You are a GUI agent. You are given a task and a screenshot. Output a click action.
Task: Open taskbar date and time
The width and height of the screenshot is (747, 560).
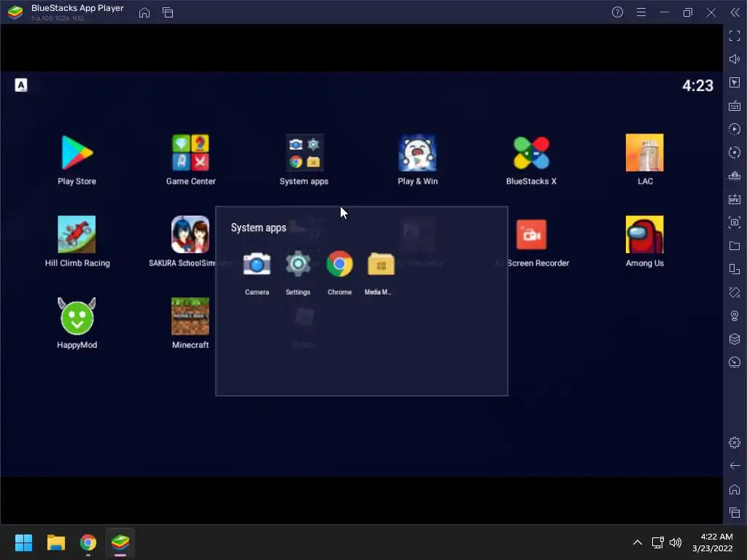(713, 542)
